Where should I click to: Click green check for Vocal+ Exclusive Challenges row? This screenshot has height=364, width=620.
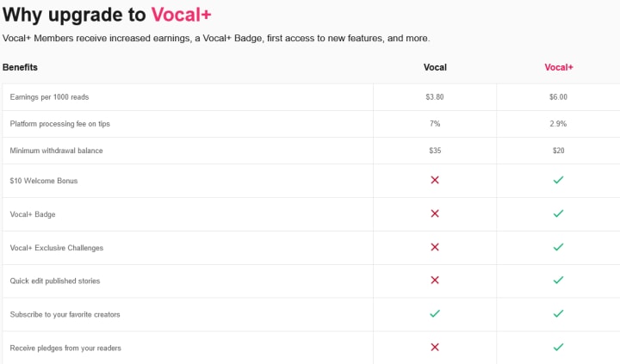(x=558, y=247)
